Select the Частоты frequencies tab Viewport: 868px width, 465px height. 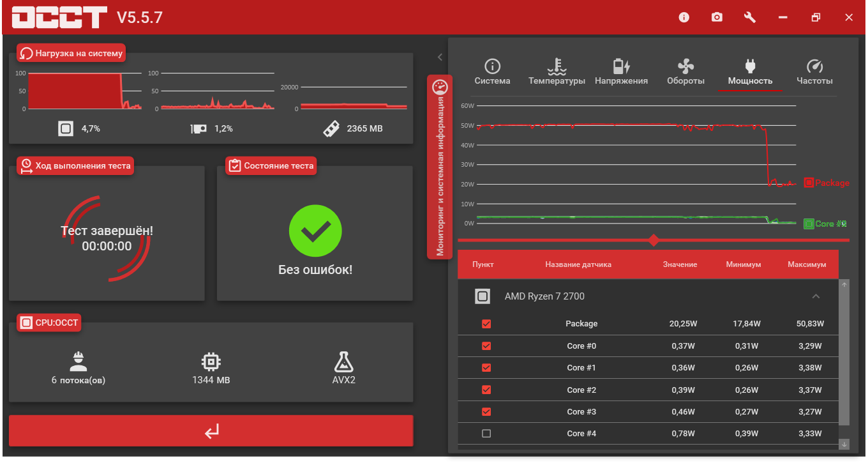pyautogui.click(x=814, y=72)
